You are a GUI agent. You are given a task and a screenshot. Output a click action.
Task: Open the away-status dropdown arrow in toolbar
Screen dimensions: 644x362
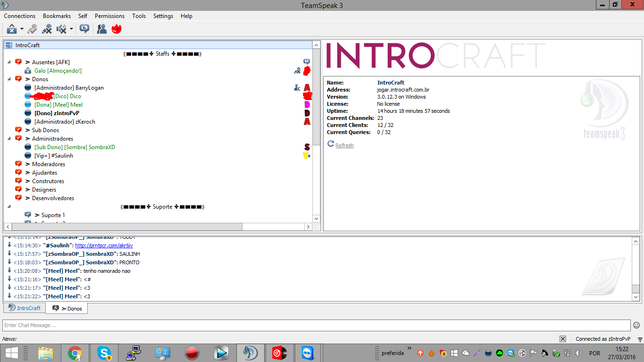coord(22,29)
